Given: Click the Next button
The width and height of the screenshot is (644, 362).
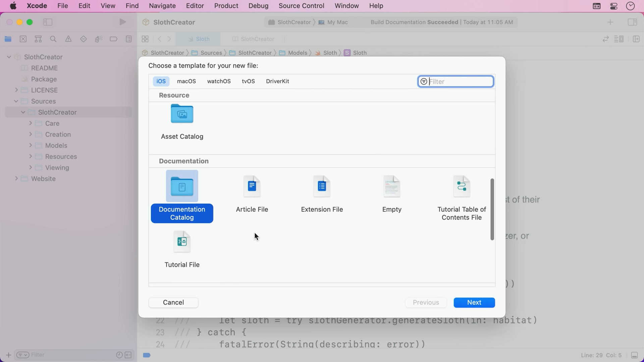Looking at the screenshot, I should click(x=474, y=302).
